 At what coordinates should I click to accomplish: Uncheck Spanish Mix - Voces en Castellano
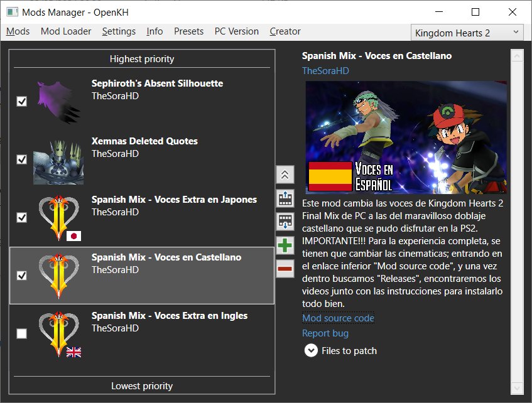pyautogui.click(x=22, y=275)
